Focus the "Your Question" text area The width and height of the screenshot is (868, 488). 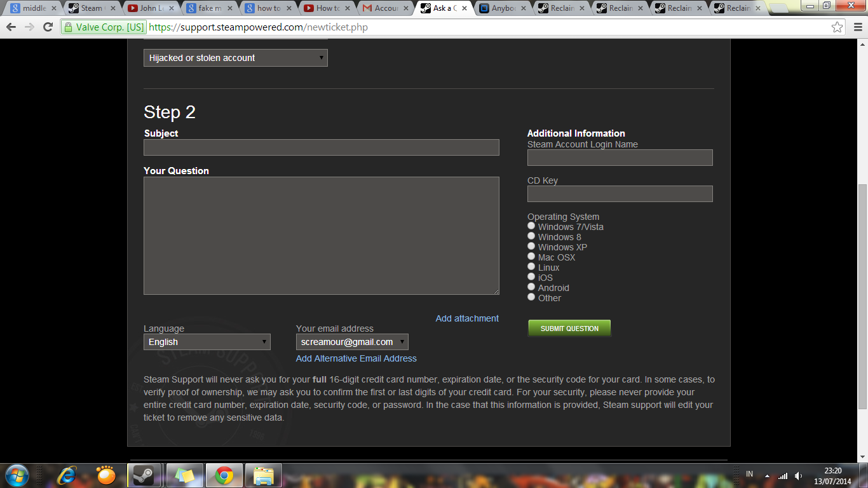click(322, 236)
